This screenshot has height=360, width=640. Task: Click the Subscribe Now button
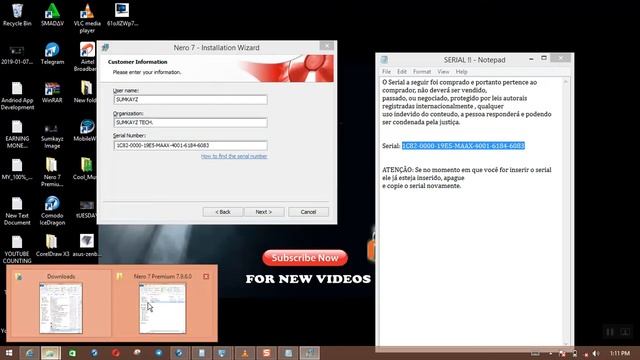click(x=305, y=258)
